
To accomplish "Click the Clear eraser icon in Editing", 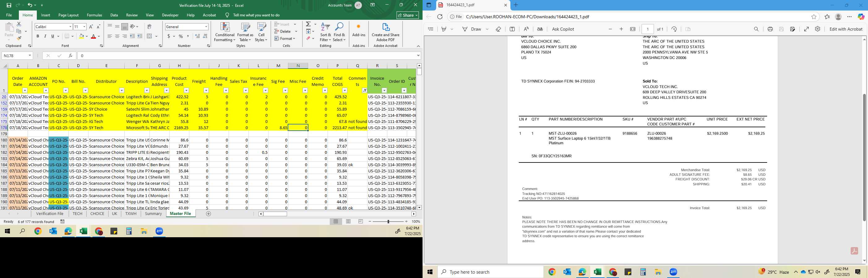I will pos(308,38).
